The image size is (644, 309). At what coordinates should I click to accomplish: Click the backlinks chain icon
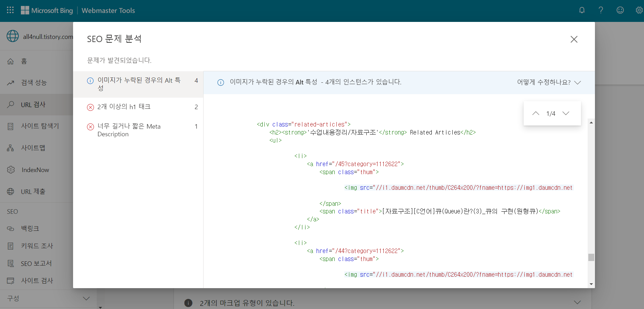pos(11,229)
